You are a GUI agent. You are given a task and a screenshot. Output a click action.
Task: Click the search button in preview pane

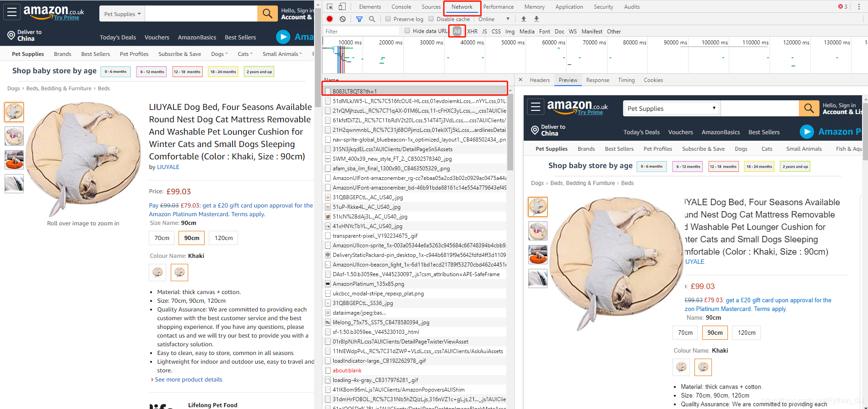[809, 109]
